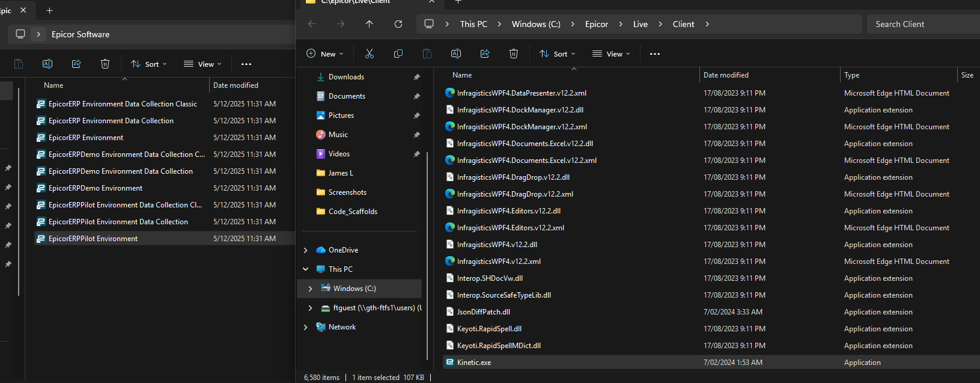Click the Share icon in Client toolbar
The height and width of the screenshot is (383, 980).
pyautogui.click(x=484, y=54)
